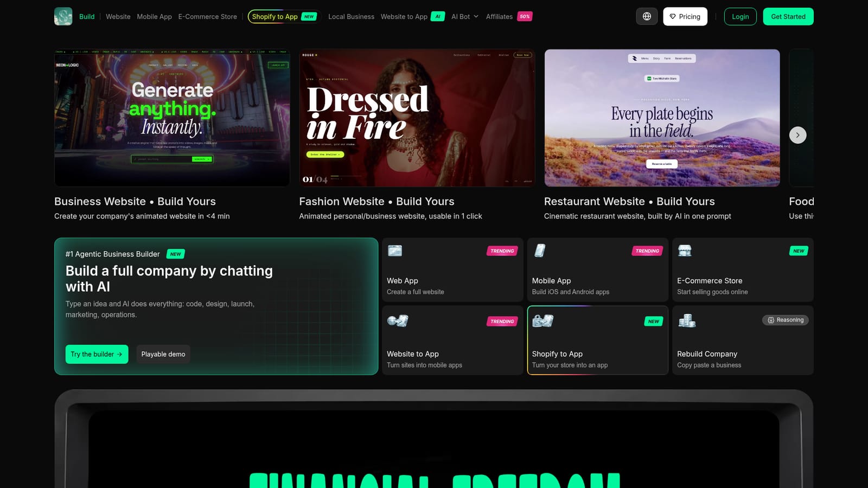Screen dimensions: 868x488
Task: Click the Reasoning badge on Rebuild Company
Action: coord(786,320)
